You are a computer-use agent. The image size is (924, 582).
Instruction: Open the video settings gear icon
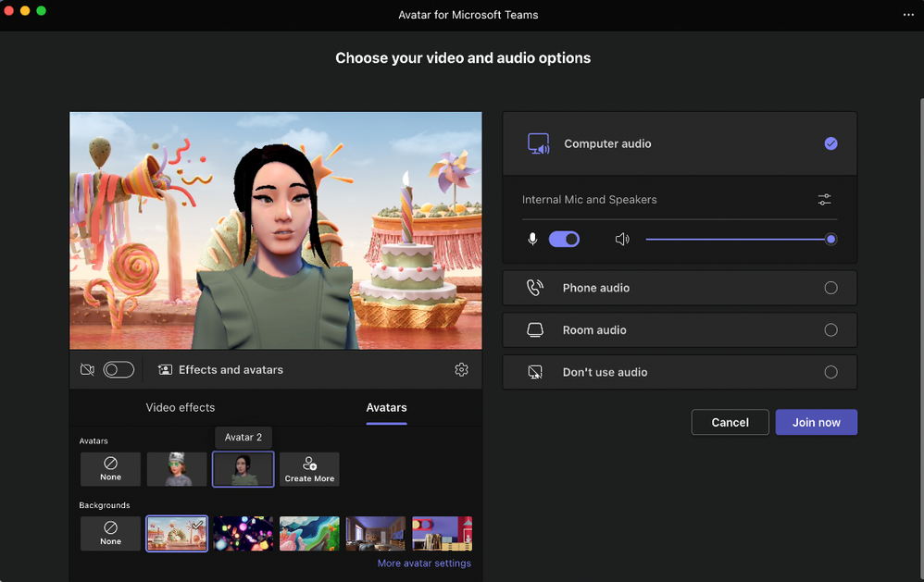tap(461, 369)
